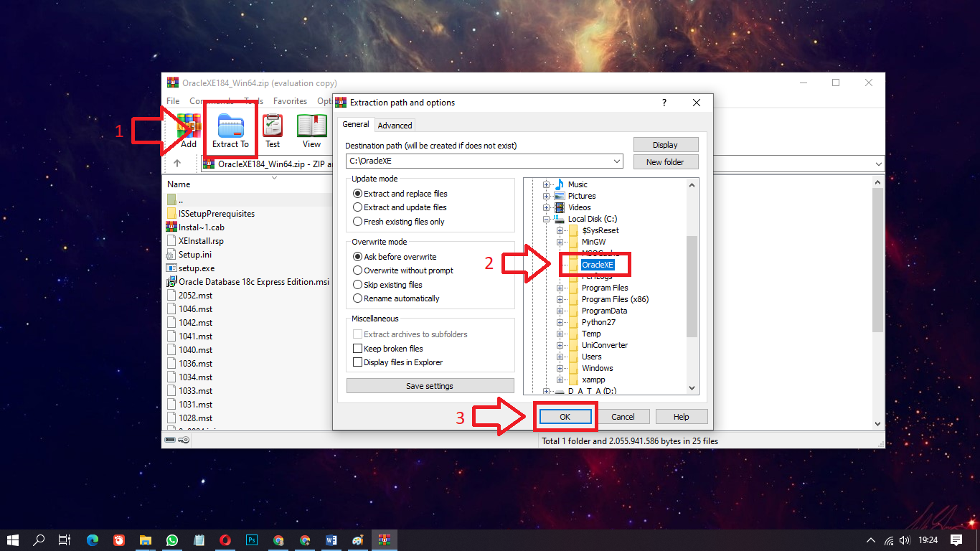Switch to the Advanced tab
The height and width of the screenshot is (551, 980).
[395, 126]
